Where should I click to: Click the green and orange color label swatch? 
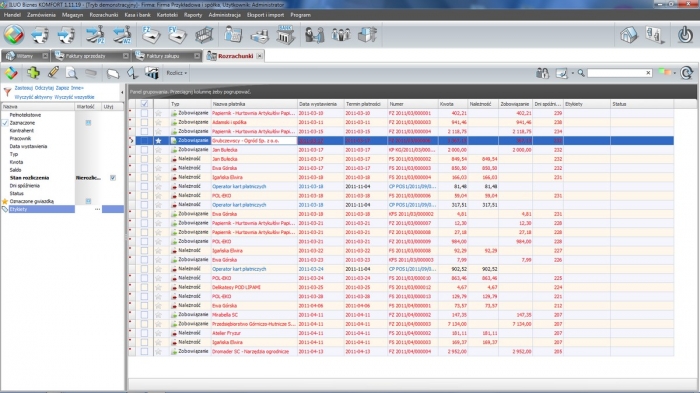pos(665,72)
